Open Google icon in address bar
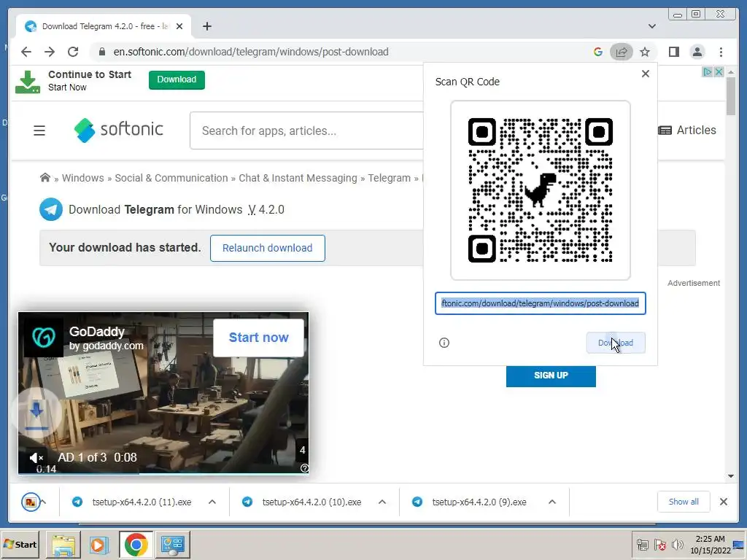 tap(598, 52)
